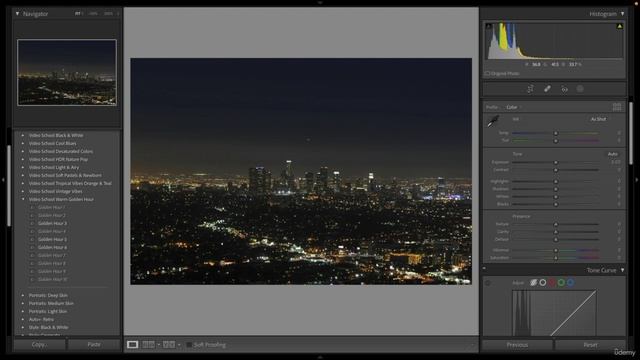
Task: Select the green channel curve
Action: point(561,282)
